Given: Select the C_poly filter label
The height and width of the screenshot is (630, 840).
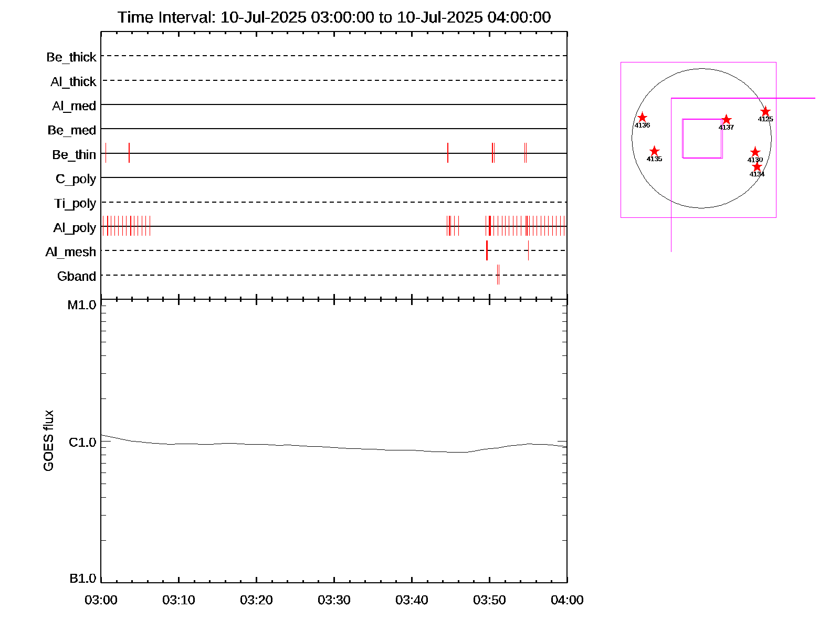Looking at the screenshot, I should [76, 179].
